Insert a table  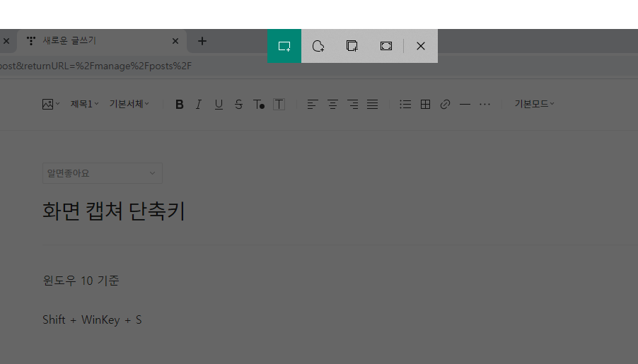(x=425, y=105)
